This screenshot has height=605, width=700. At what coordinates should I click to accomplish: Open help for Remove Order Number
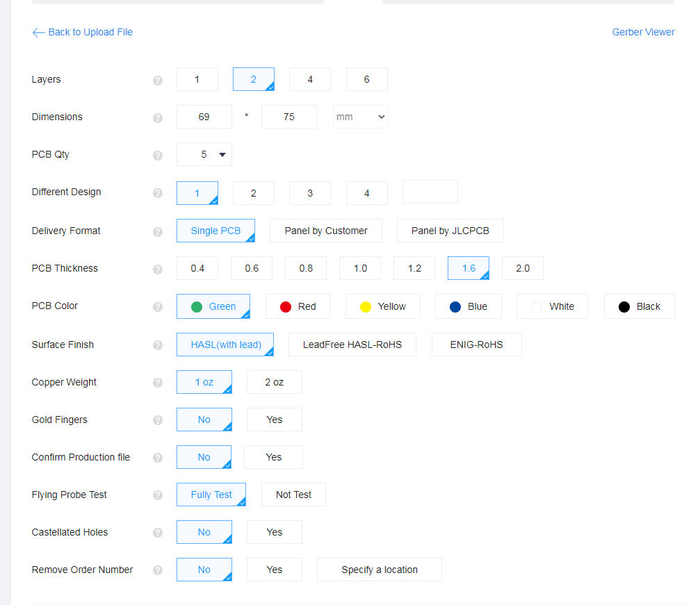(158, 570)
